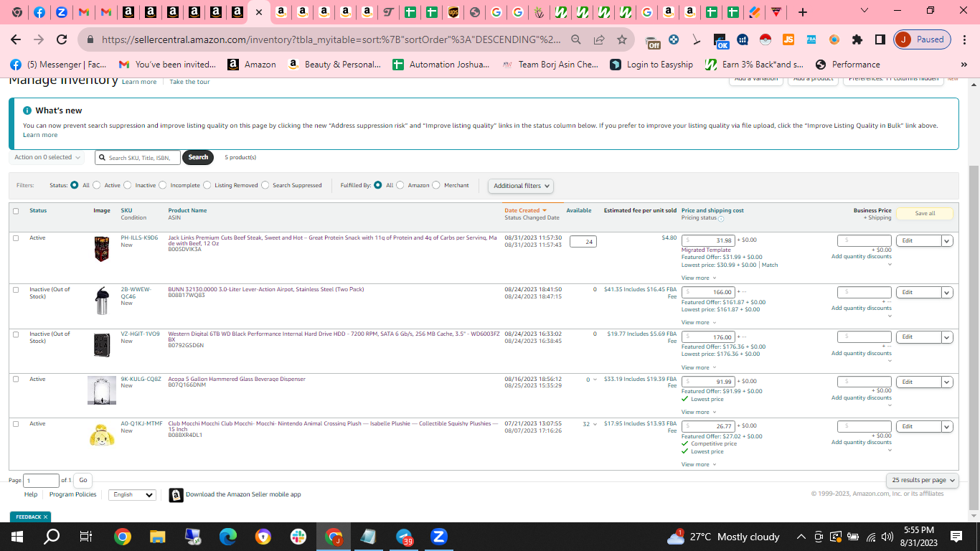Check the BUNN Airpot row checkbox
The height and width of the screenshot is (551, 980).
coord(16,290)
